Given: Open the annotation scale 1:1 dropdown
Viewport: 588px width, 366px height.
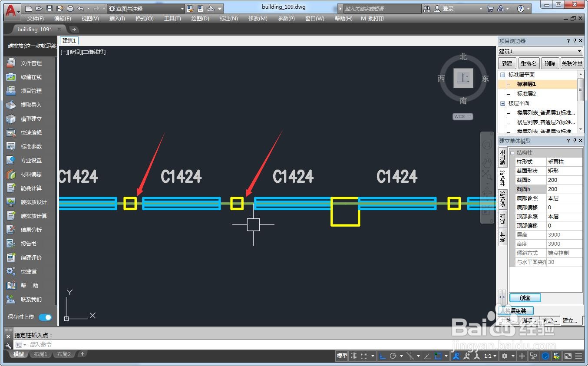Looking at the screenshot, I should click(491, 356).
